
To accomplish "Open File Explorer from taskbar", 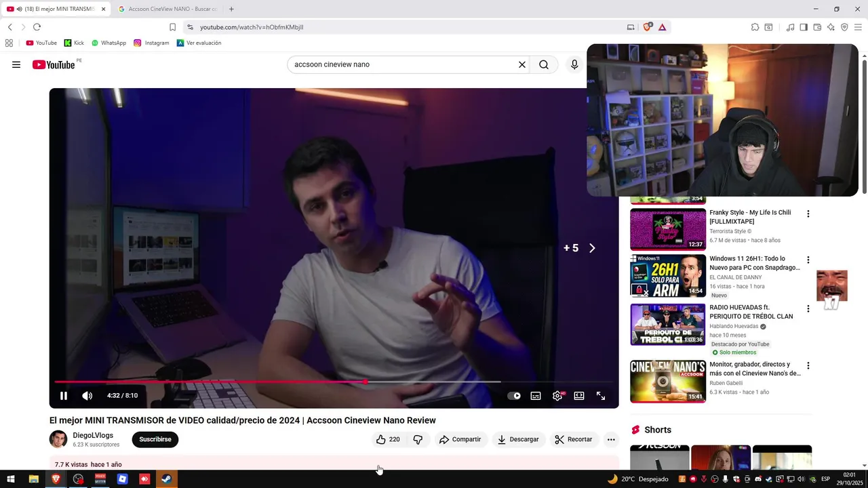I will (x=33, y=479).
